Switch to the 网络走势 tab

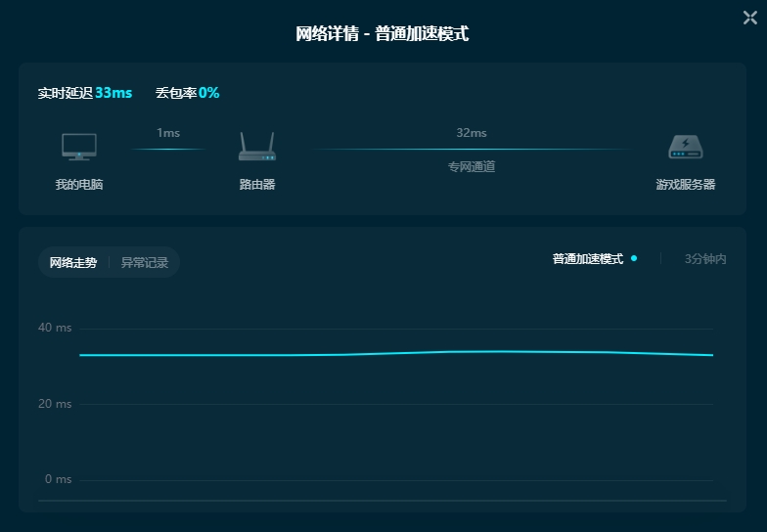tap(73, 262)
